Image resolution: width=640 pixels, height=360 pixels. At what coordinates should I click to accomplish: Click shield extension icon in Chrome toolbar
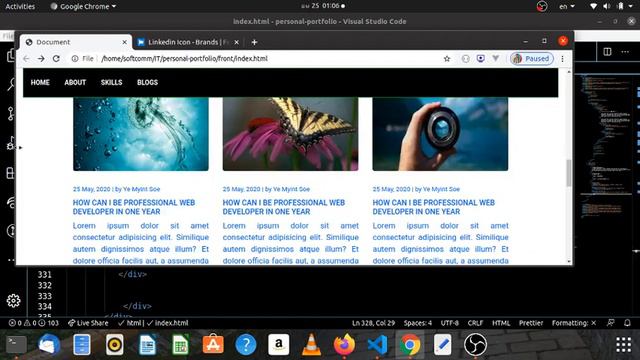480,59
